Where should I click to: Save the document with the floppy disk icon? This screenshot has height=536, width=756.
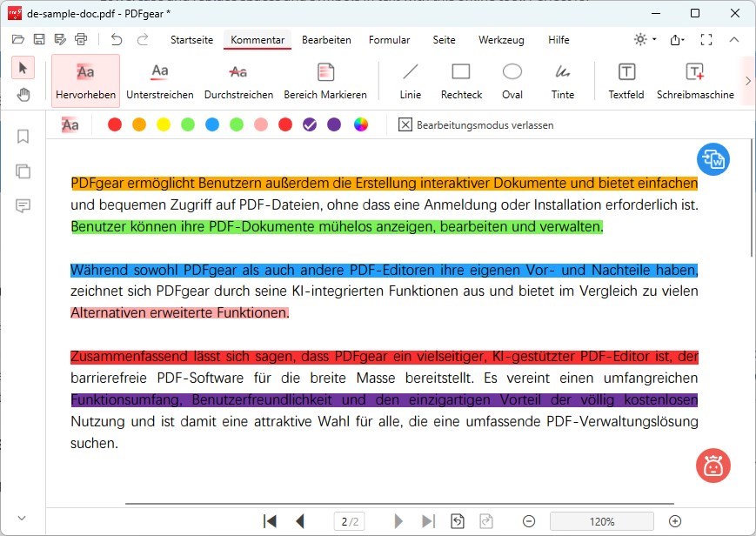point(39,39)
